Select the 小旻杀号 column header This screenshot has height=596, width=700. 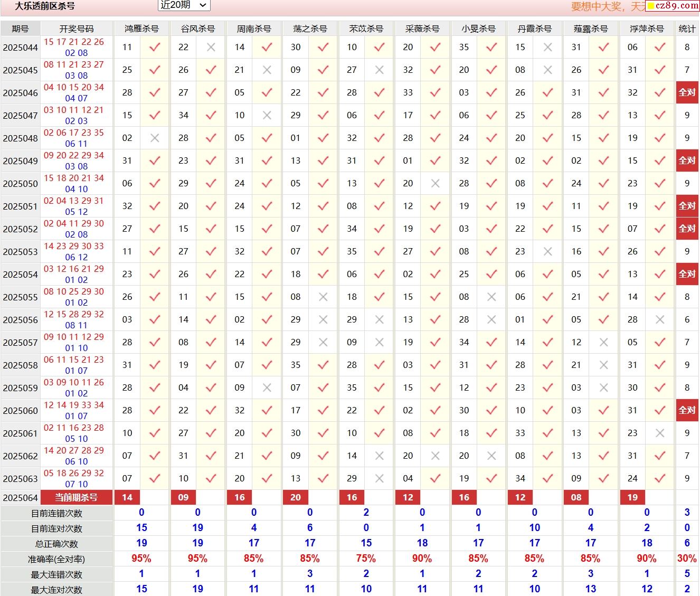tap(478, 29)
